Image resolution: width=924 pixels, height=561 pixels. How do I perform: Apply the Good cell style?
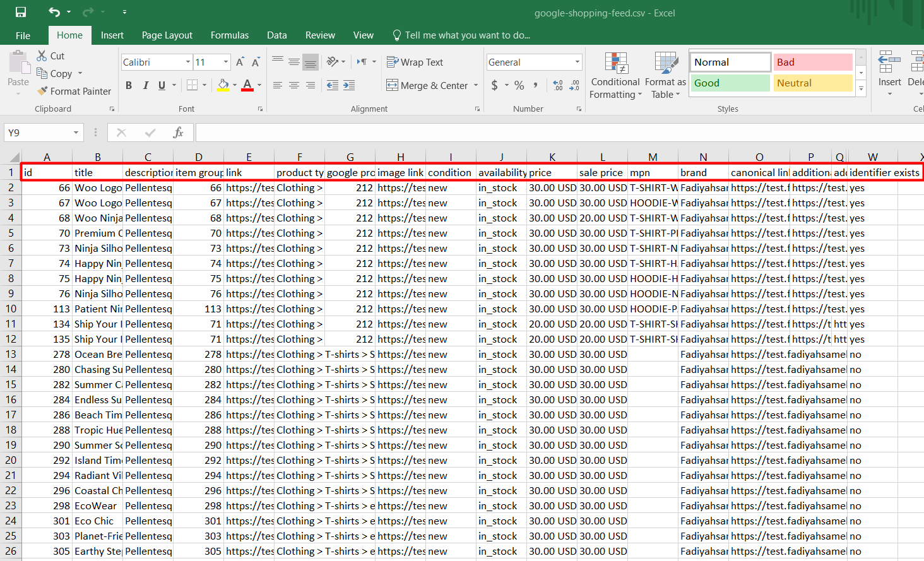point(730,83)
